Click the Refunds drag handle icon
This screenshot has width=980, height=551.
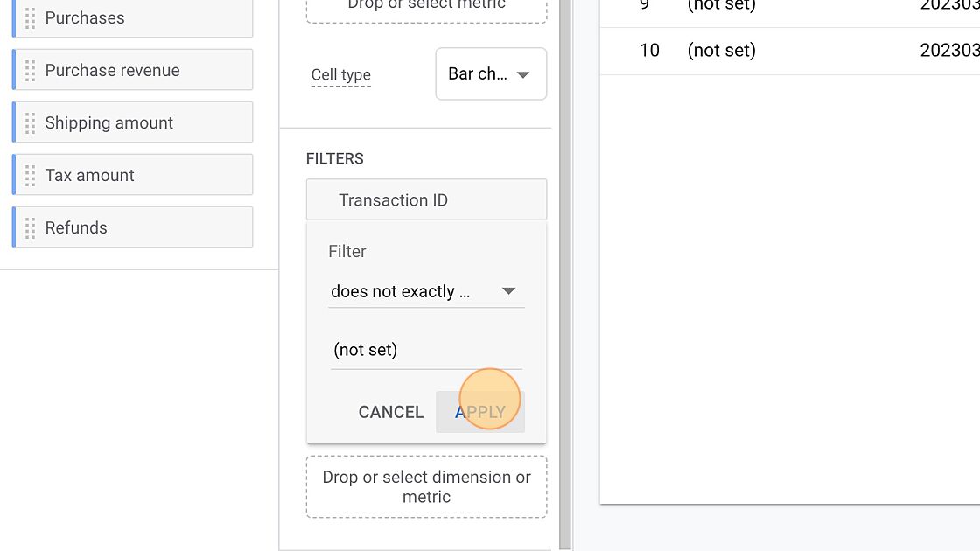31,228
